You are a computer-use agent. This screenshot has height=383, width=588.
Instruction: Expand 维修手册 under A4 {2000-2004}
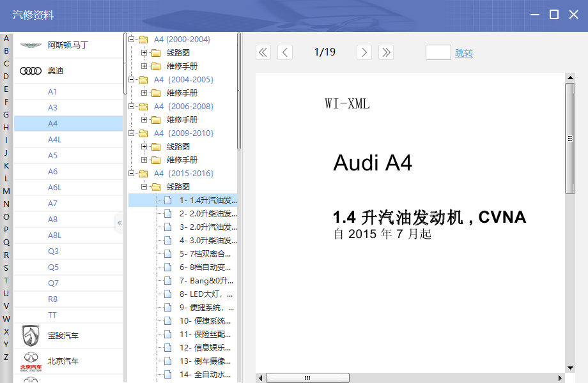coord(144,66)
